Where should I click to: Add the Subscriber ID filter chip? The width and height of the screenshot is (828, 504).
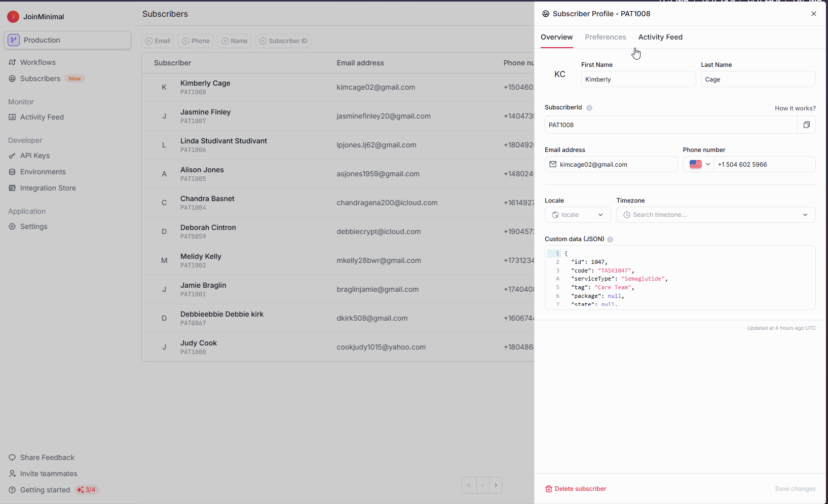(283, 41)
